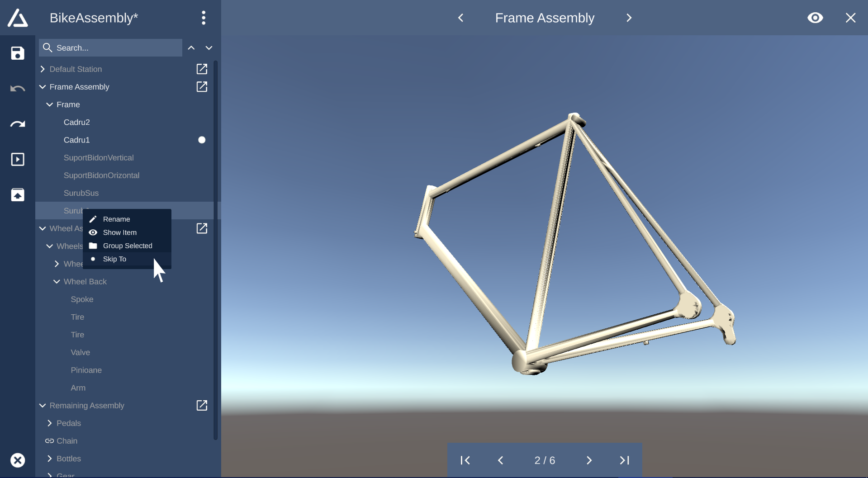The height and width of the screenshot is (478, 868).
Task: Go to next station in the header
Action: 629,18
